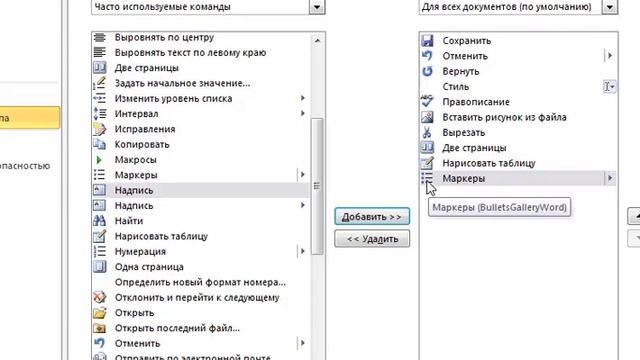Click the reject icon beside Отклонить и перейти к следующему
The width and height of the screenshot is (640, 360).
99,297
